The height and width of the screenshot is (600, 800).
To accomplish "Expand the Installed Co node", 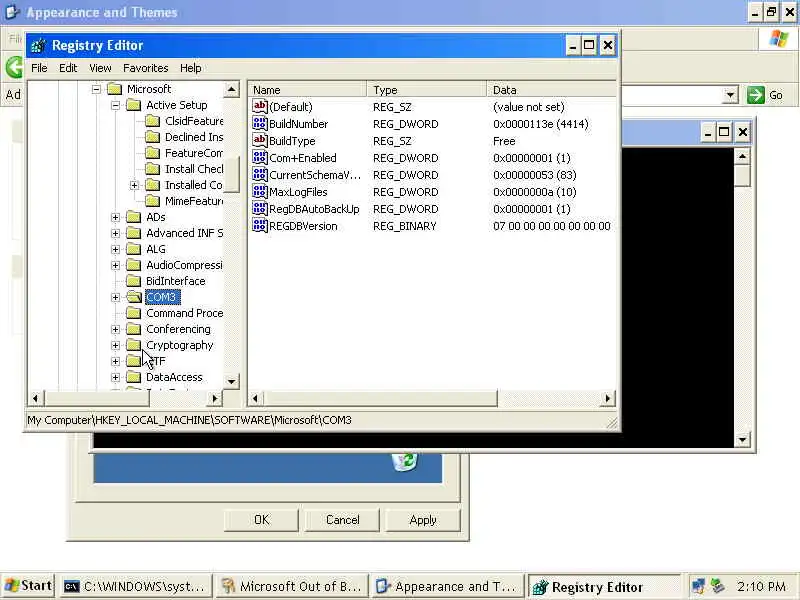I will (x=134, y=185).
